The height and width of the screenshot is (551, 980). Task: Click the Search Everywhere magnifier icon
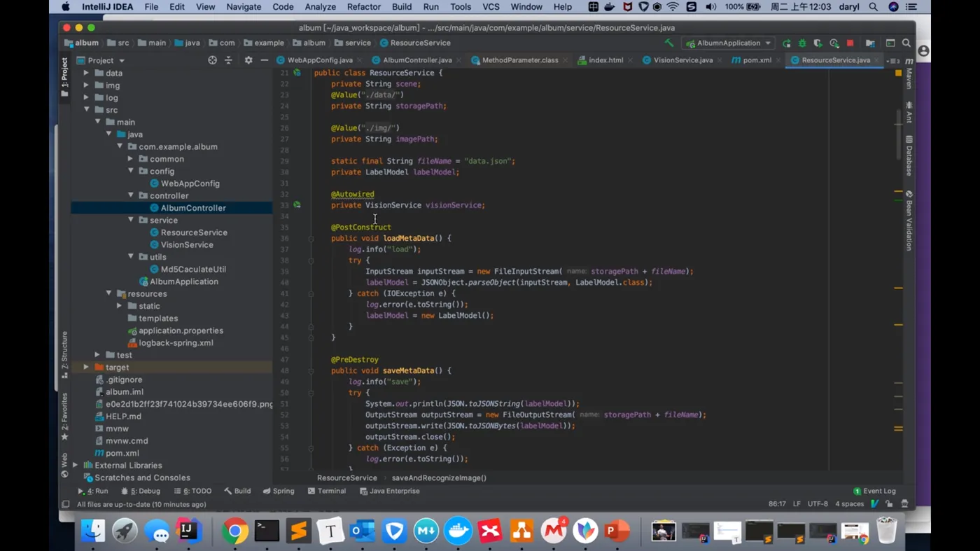(906, 43)
